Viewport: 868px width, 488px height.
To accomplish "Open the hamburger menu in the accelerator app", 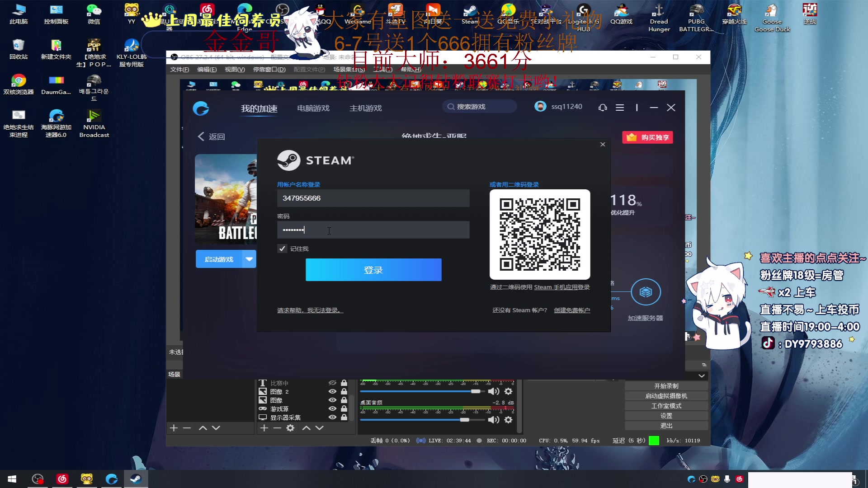I will tap(620, 108).
